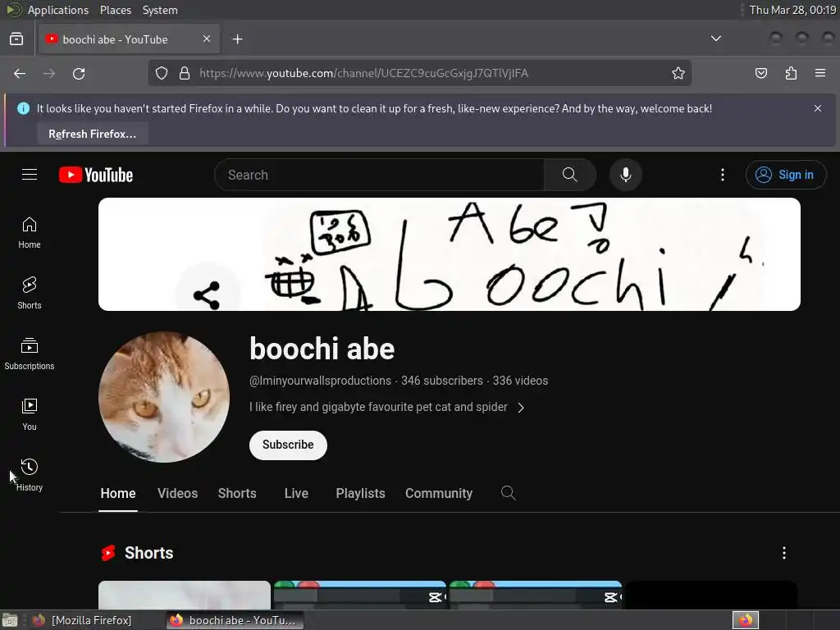Open YouTube settings three-dot menu
The image size is (840, 630).
[x=722, y=175]
